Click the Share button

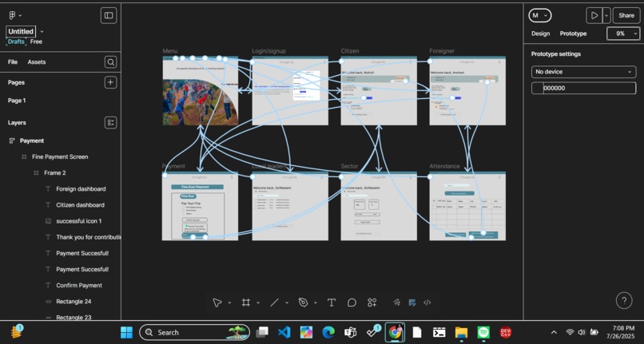coord(626,16)
